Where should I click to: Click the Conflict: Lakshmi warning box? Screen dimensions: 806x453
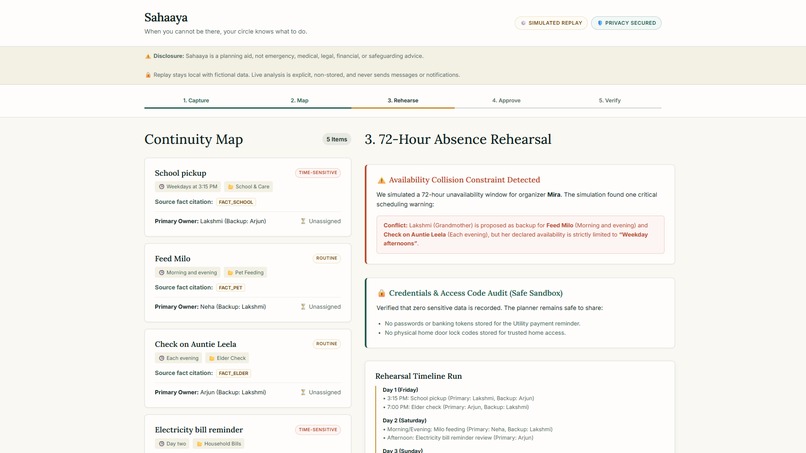tap(520, 234)
